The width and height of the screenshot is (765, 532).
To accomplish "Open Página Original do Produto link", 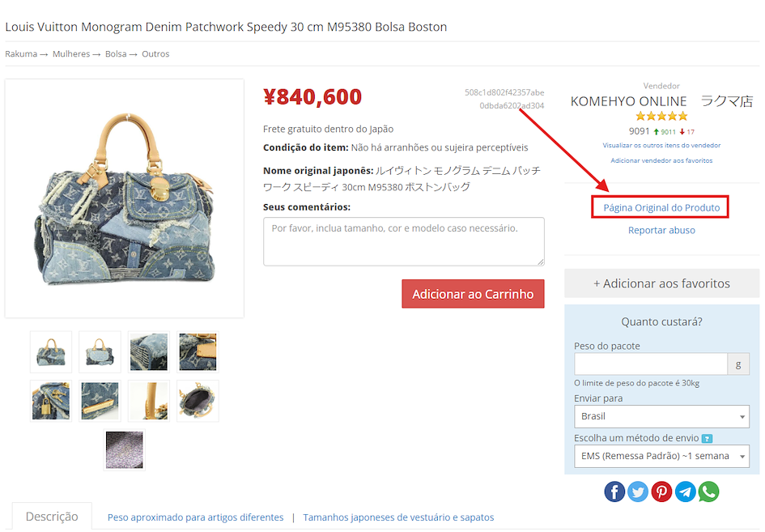I will pyautogui.click(x=661, y=207).
